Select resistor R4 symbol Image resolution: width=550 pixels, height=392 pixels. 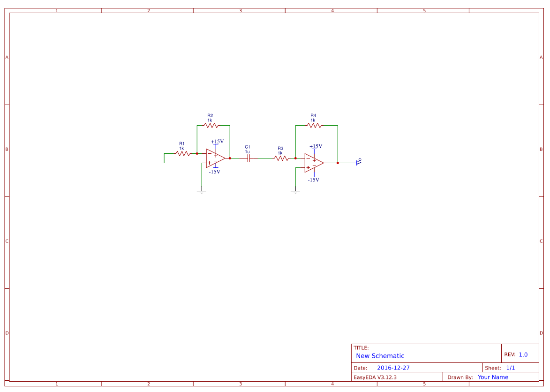(314, 125)
